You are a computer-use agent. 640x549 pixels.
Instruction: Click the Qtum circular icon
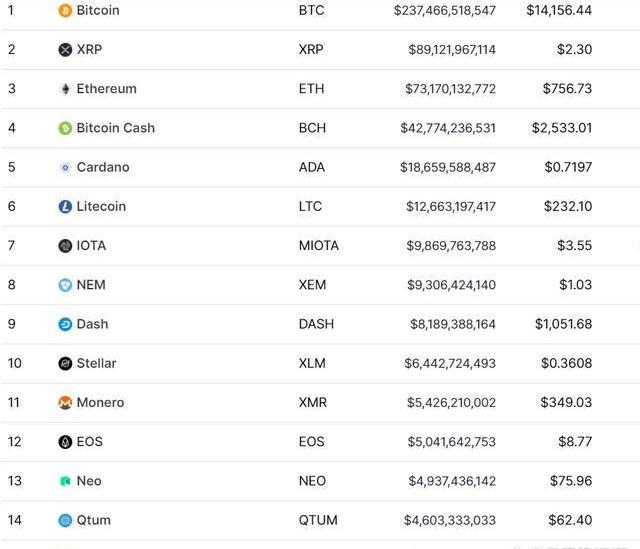(x=65, y=520)
